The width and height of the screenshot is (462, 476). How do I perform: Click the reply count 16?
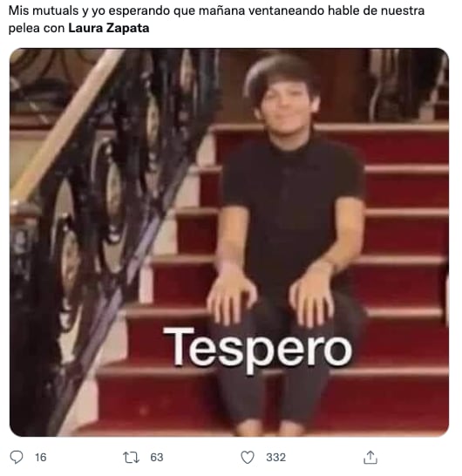(x=41, y=457)
